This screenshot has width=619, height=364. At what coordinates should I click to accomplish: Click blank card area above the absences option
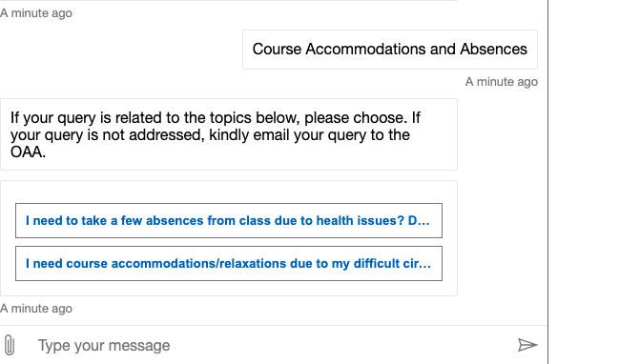pyautogui.click(x=229, y=192)
